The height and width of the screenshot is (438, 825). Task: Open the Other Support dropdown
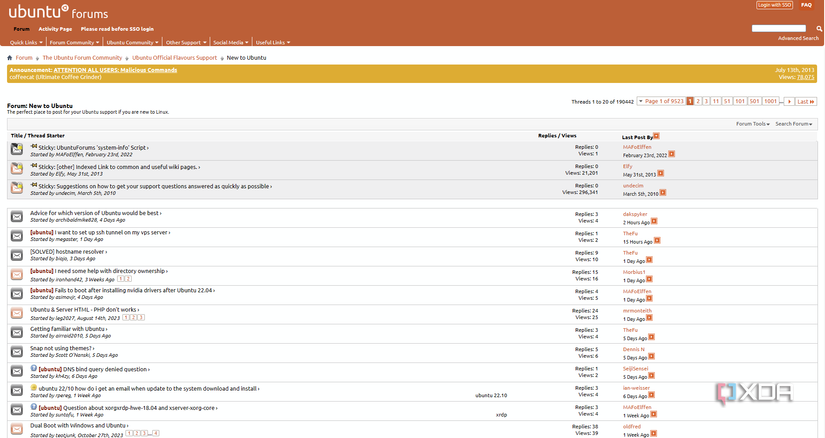186,43
